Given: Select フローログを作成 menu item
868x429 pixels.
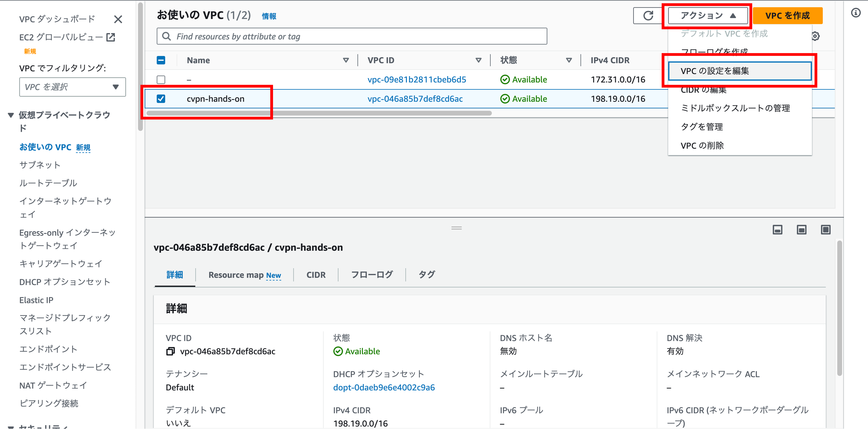Looking at the screenshot, I should point(740,51).
